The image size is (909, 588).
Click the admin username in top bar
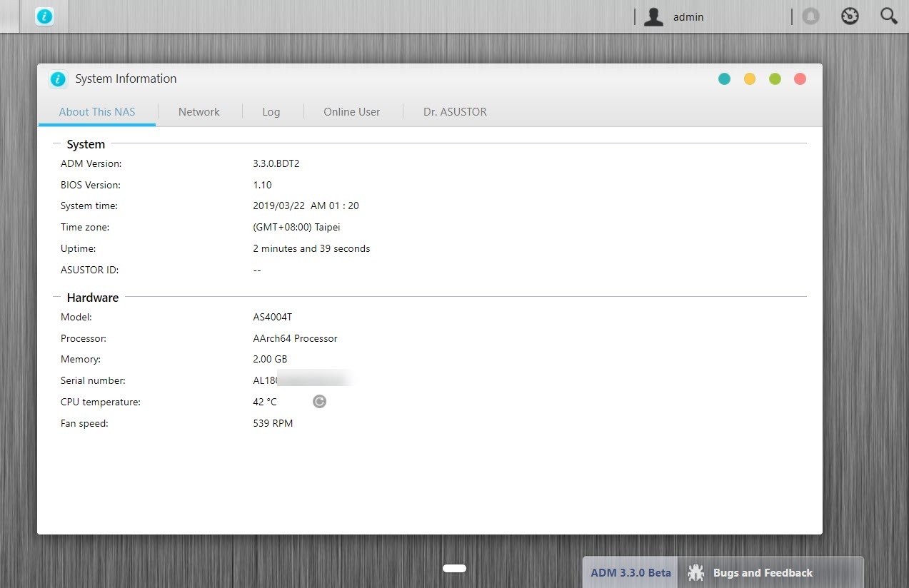pyautogui.click(x=688, y=17)
